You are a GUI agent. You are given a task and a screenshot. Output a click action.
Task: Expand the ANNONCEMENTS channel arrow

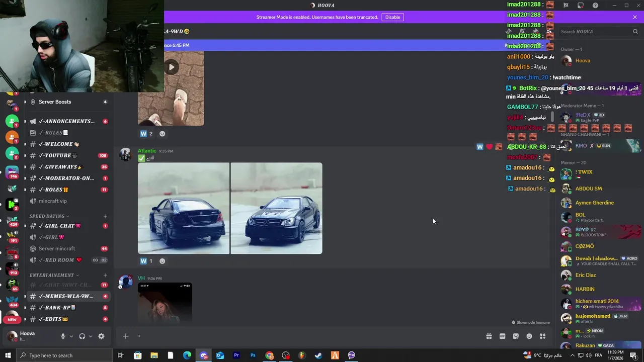click(x=25, y=121)
